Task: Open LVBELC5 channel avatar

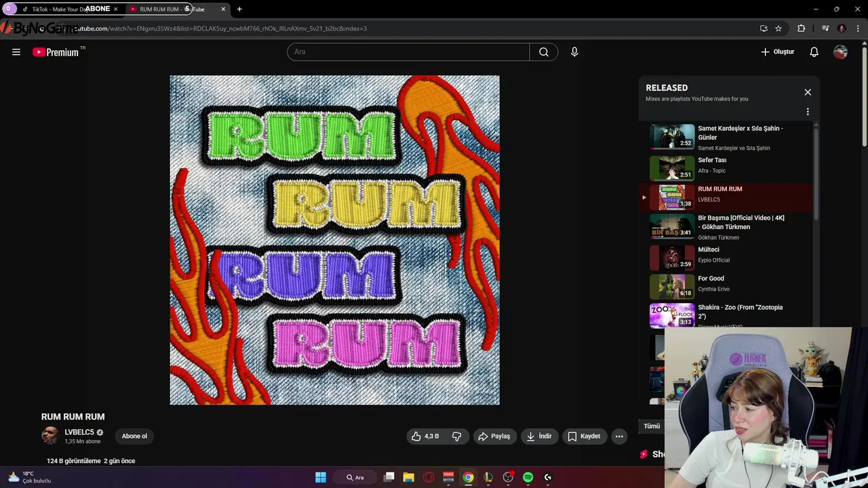Action: tap(50, 436)
